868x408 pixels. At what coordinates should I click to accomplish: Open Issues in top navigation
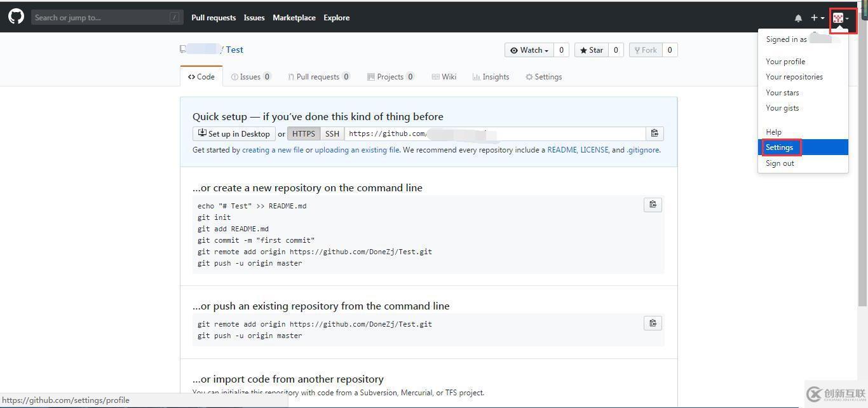coord(254,18)
